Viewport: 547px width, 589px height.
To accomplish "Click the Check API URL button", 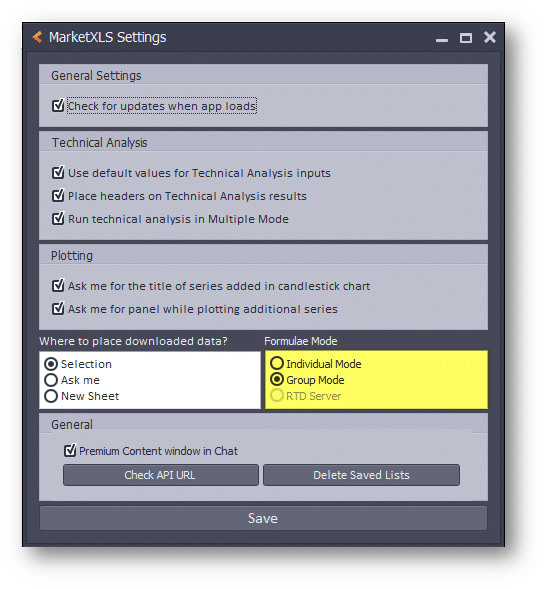I will (x=161, y=475).
